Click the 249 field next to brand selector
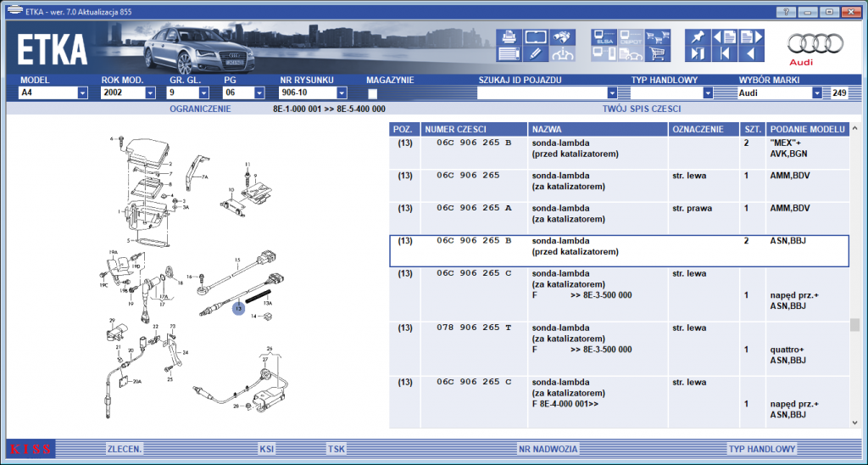 [x=839, y=93]
